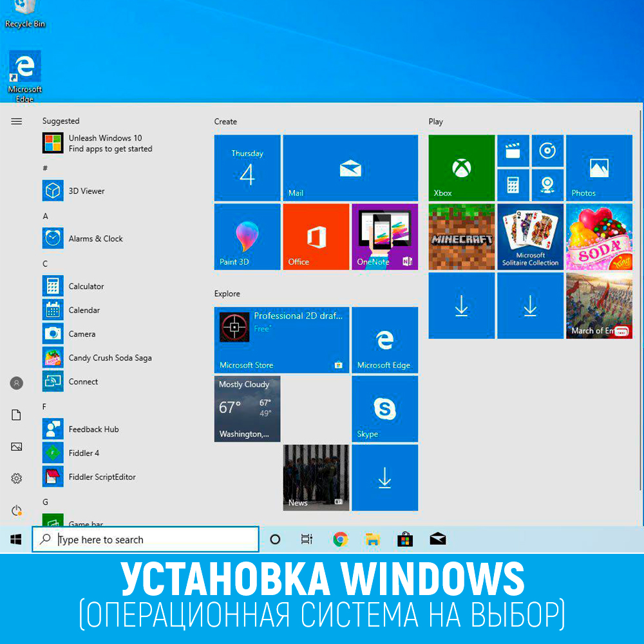The height and width of the screenshot is (644, 644).
Task: Click the Windows Start button
Action: (x=16, y=539)
